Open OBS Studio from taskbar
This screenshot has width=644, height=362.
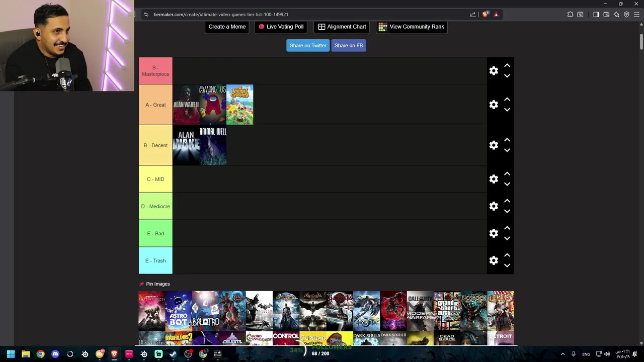pyautogui.click(x=188, y=354)
